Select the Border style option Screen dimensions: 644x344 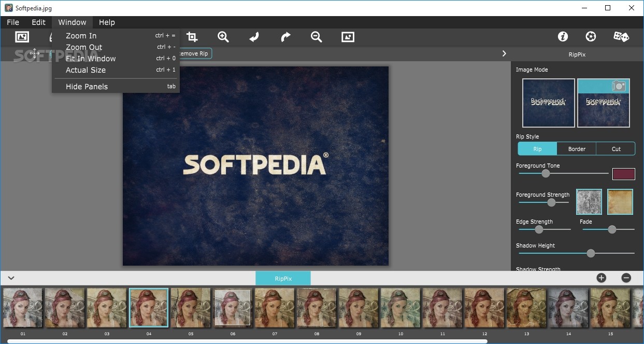coord(577,149)
